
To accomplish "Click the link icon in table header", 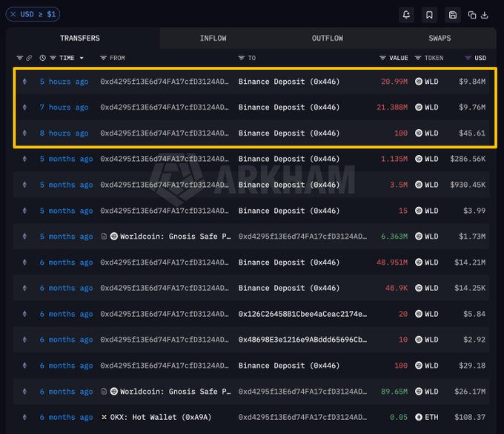I will 29,58.
